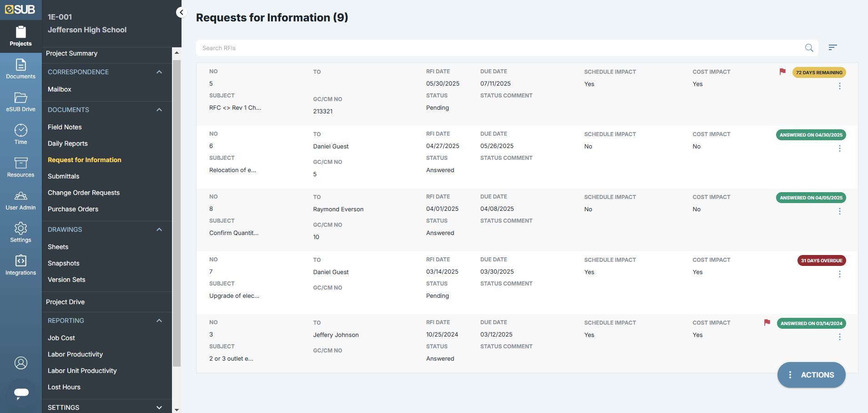
Task: Open User Admin from the left rail
Action: tap(20, 200)
